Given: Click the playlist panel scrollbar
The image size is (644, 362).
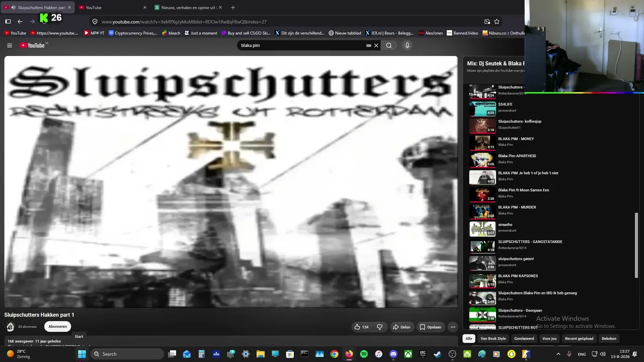Looking at the screenshot, I should (x=636, y=245).
